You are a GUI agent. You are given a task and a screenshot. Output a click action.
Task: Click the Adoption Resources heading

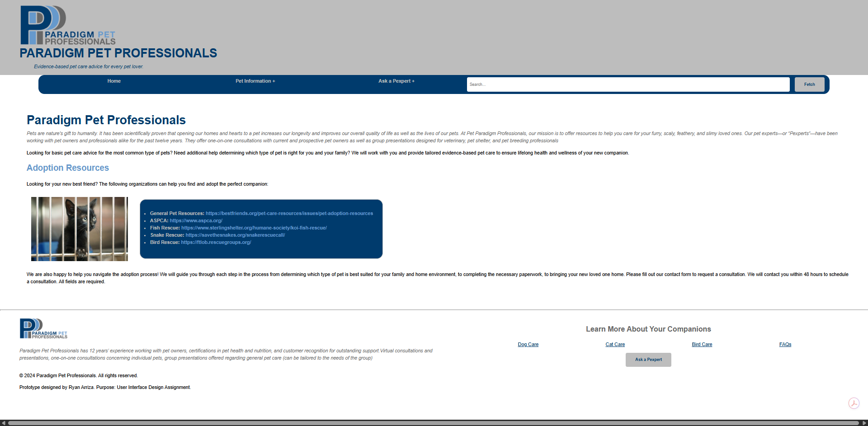pos(68,168)
